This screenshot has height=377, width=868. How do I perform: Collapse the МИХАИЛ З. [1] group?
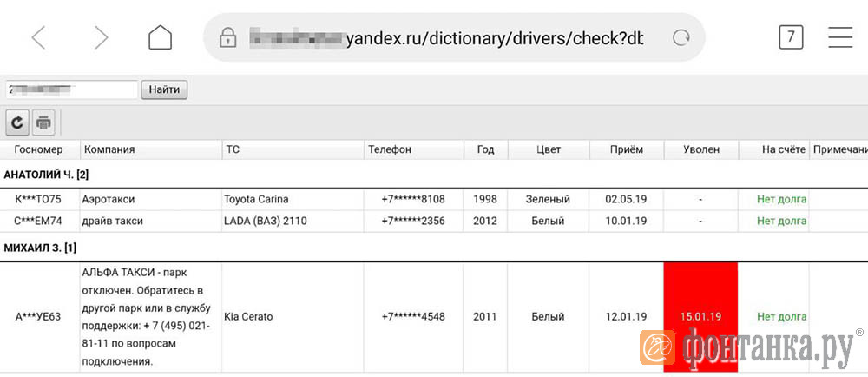point(40,248)
